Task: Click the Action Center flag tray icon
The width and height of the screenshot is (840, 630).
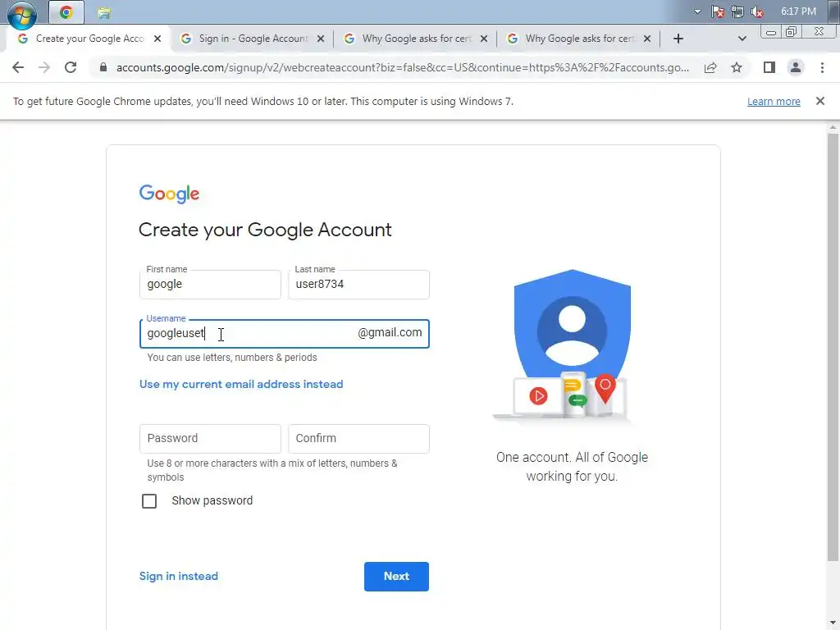Action: coord(718,11)
